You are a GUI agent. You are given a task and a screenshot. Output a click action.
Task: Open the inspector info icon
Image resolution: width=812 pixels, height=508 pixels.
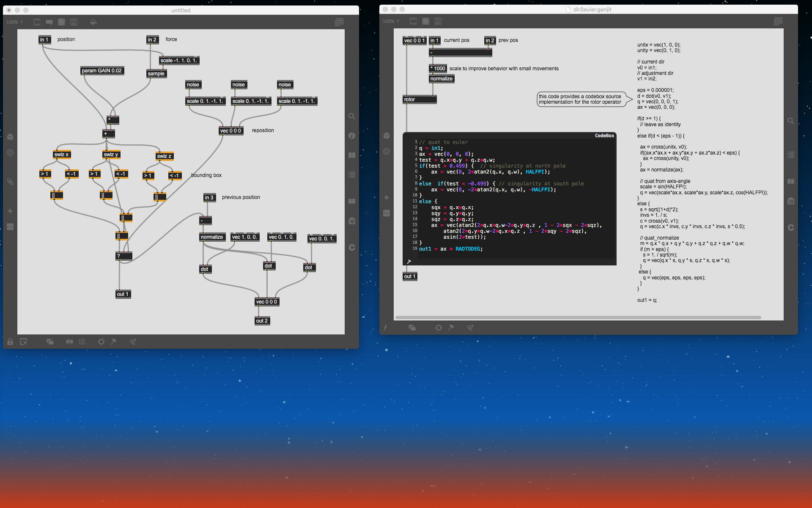click(x=352, y=135)
